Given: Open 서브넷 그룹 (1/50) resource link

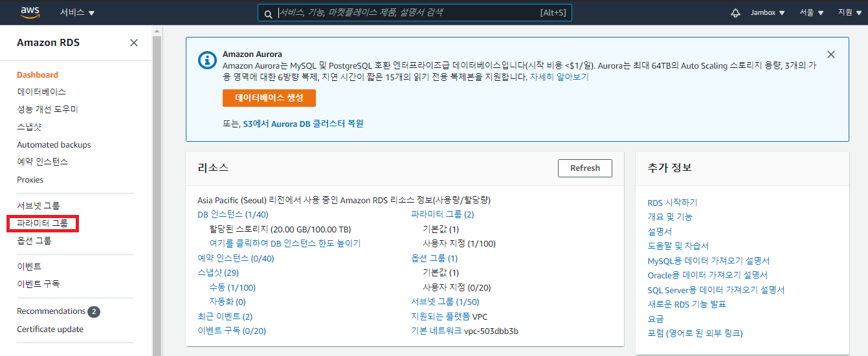Looking at the screenshot, I should point(445,302).
